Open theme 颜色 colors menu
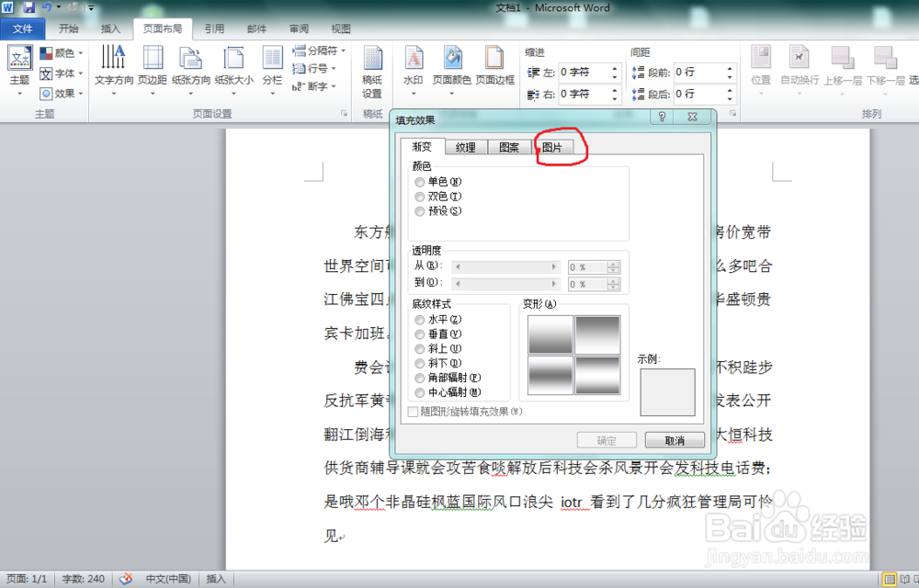The width and height of the screenshot is (919, 588). 61,53
